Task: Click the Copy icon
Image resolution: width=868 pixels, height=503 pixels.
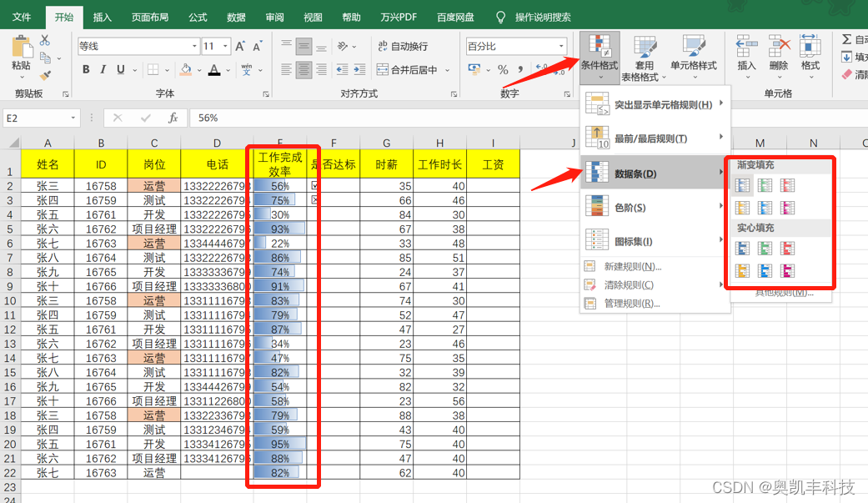Action: pos(45,57)
